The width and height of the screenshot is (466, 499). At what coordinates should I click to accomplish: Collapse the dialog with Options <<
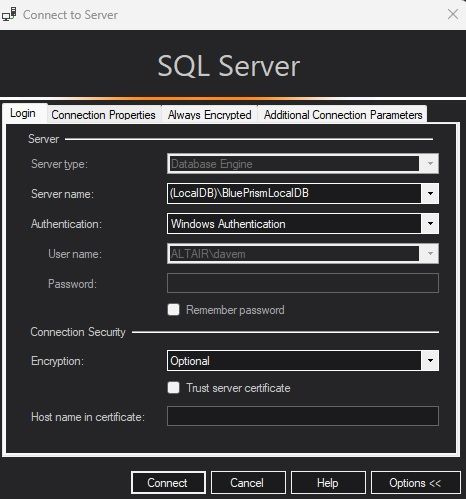tap(415, 483)
